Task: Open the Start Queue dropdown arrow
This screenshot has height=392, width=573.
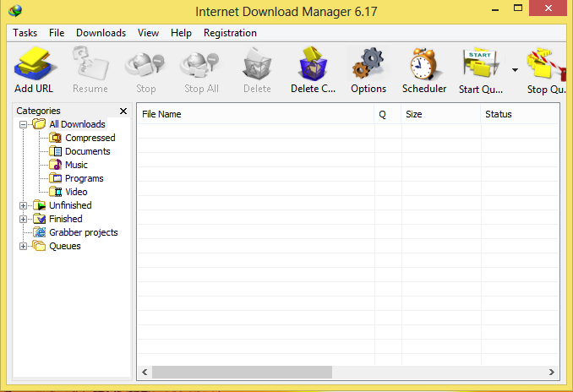Action: point(515,70)
